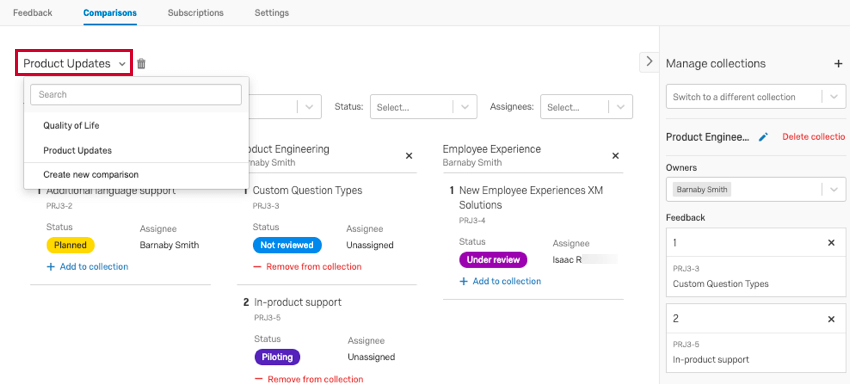The height and width of the screenshot is (384, 850).
Task: Expand the Assignees filter dropdown
Action: (x=587, y=107)
